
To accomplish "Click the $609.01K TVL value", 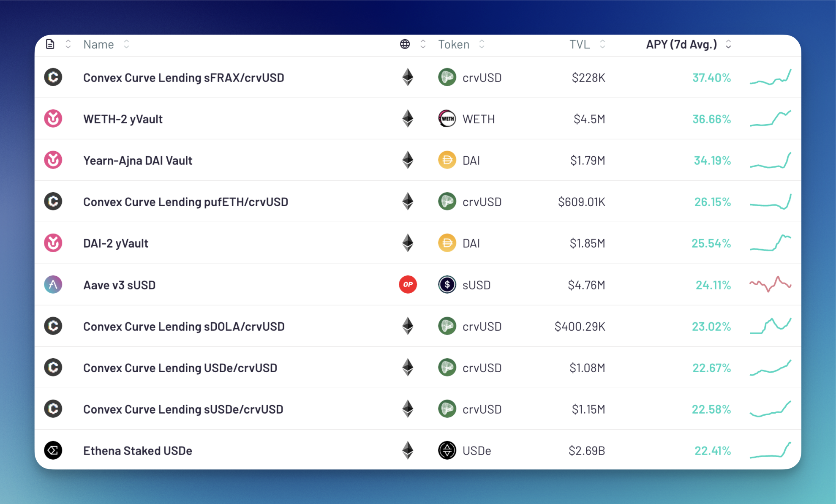I will click(582, 202).
